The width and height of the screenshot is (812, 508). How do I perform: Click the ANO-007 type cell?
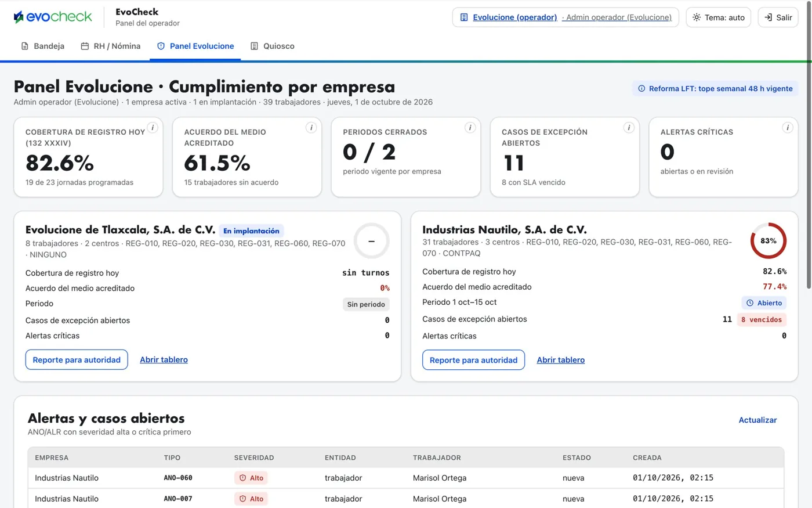click(178, 499)
